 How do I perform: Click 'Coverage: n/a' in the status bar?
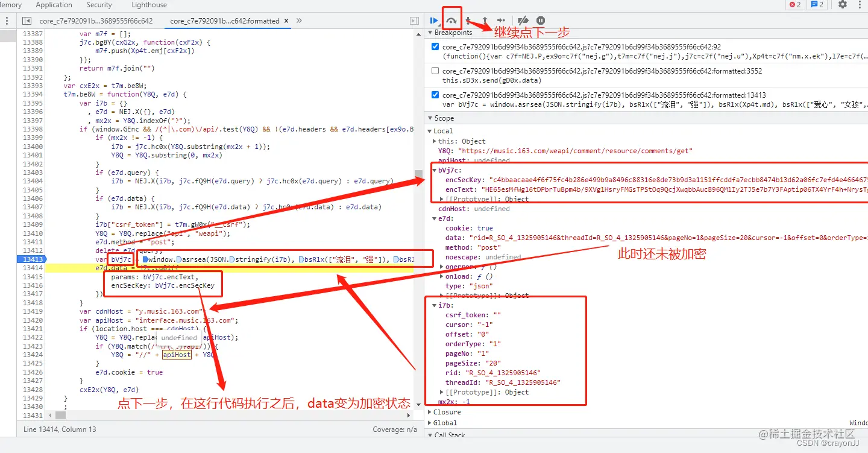(x=395, y=429)
